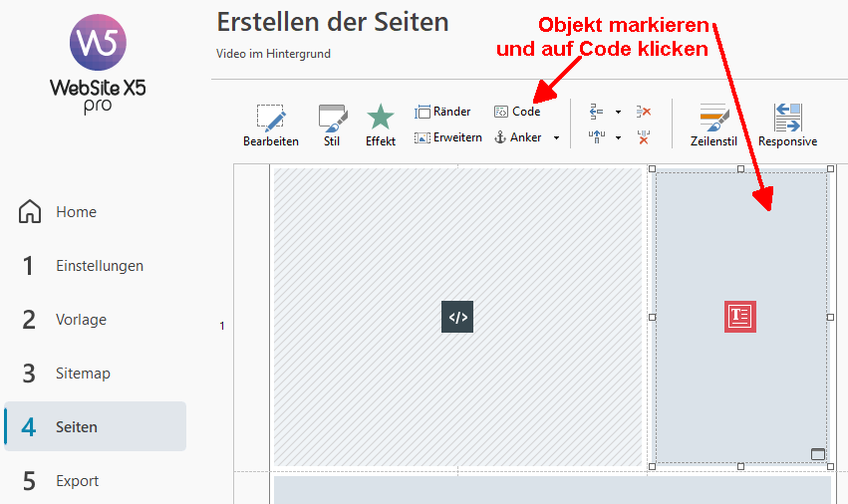This screenshot has width=848, height=504.
Task: Open step 3 Sitemap
Action: point(83,374)
